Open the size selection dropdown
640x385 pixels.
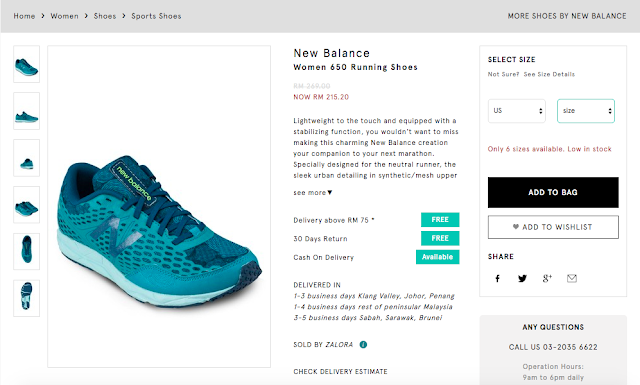(586, 111)
